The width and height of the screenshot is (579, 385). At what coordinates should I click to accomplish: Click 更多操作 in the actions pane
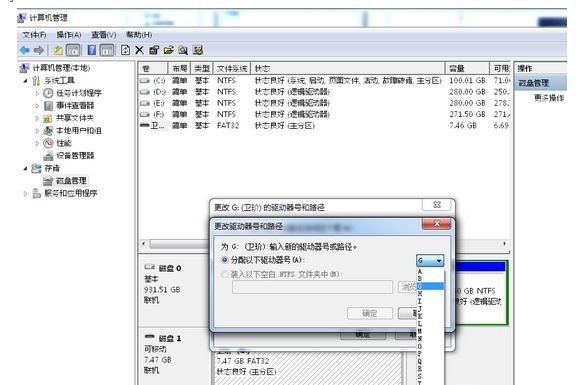pos(549,98)
